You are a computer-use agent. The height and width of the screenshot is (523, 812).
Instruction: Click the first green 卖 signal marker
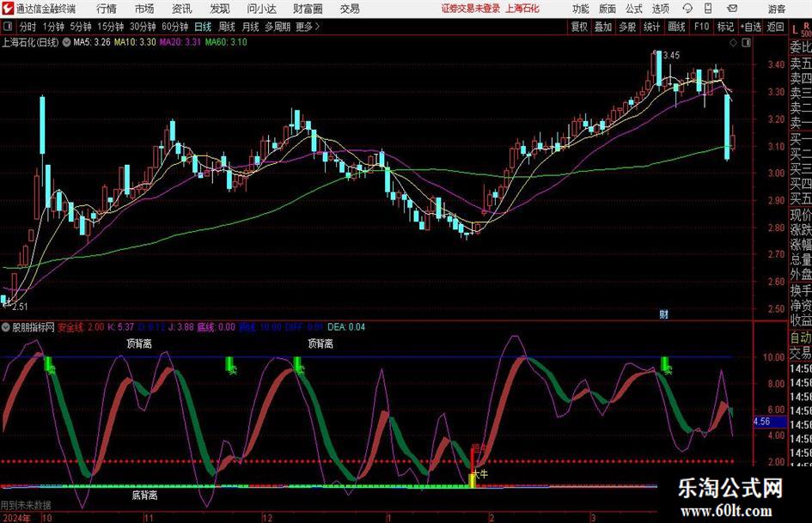pyautogui.click(x=49, y=366)
